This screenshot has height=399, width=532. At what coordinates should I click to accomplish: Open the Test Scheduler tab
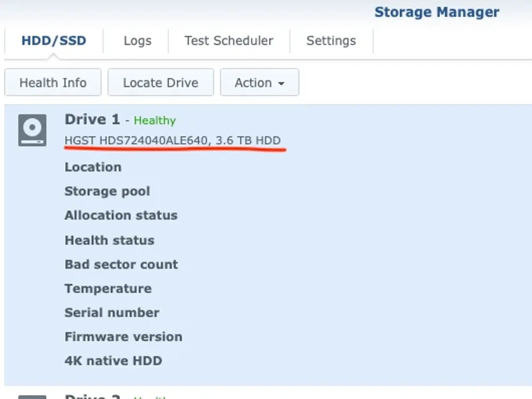click(229, 41)
